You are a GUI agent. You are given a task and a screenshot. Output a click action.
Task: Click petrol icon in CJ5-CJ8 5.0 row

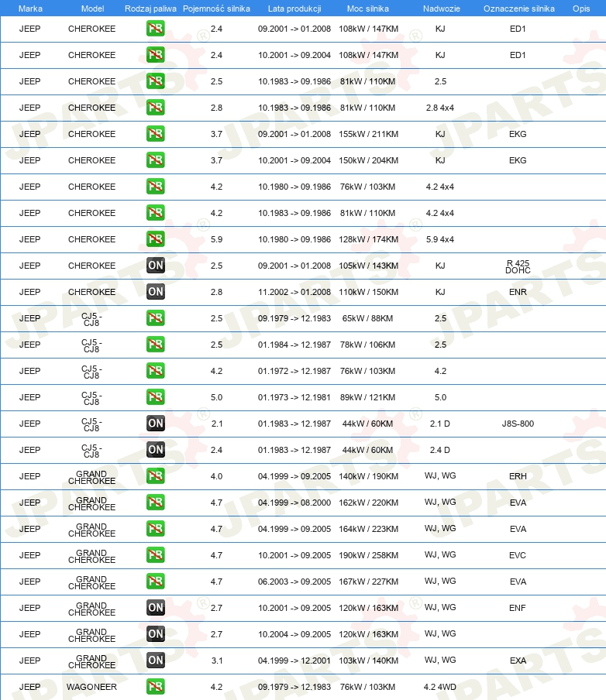click(156, 397)
